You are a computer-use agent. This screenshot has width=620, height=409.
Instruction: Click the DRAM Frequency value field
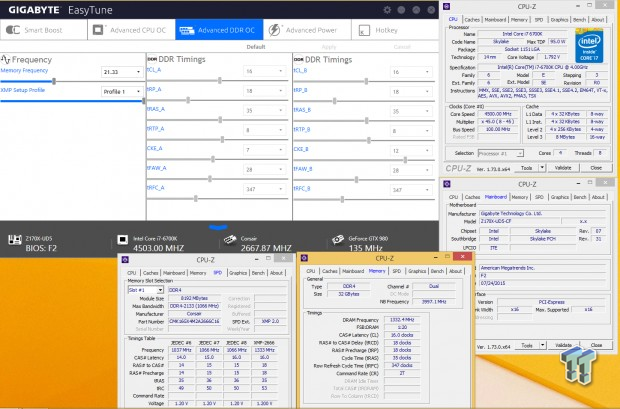click(402, 320)
